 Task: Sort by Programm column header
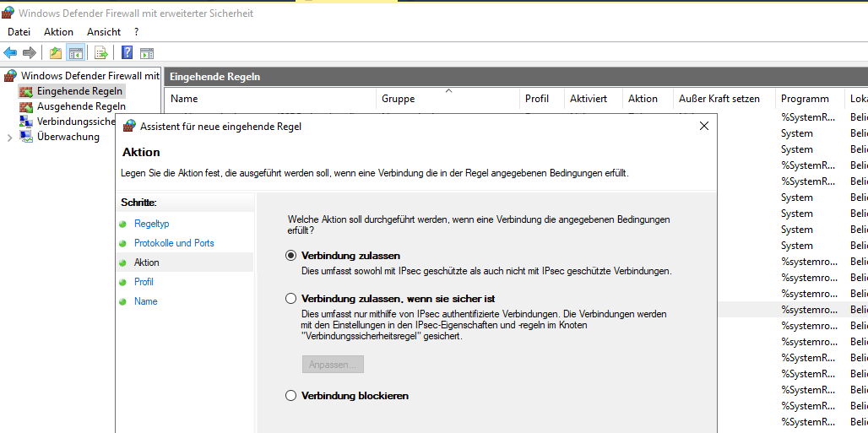pyautogui.click(x=810, y=99)
